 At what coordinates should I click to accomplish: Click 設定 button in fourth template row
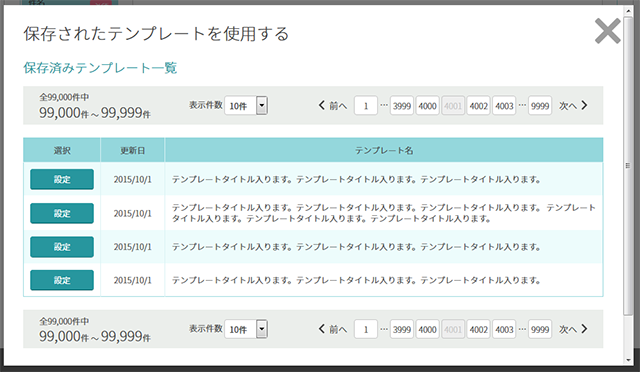[x=62, y=280]
